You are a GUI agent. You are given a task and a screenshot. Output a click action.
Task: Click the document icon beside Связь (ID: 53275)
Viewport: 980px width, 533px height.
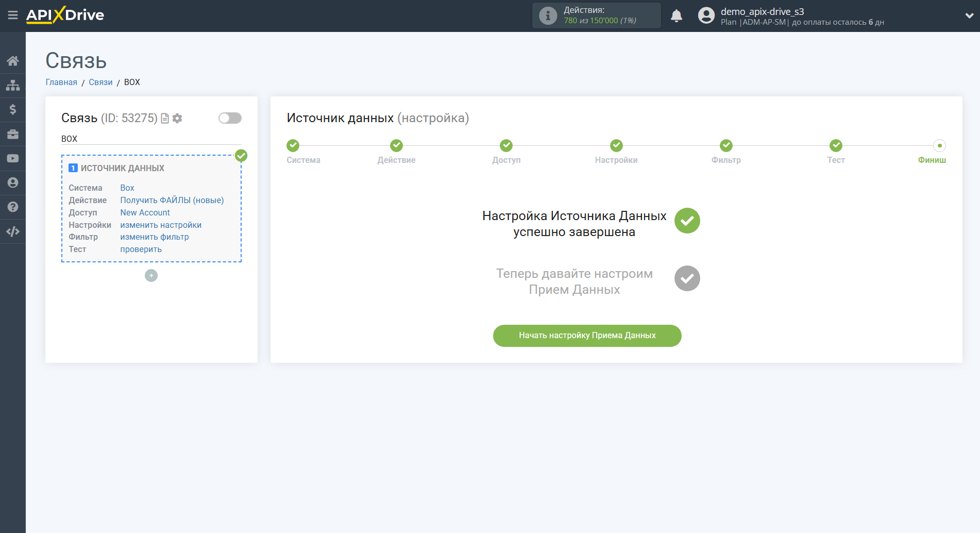(x=164, y=118)
